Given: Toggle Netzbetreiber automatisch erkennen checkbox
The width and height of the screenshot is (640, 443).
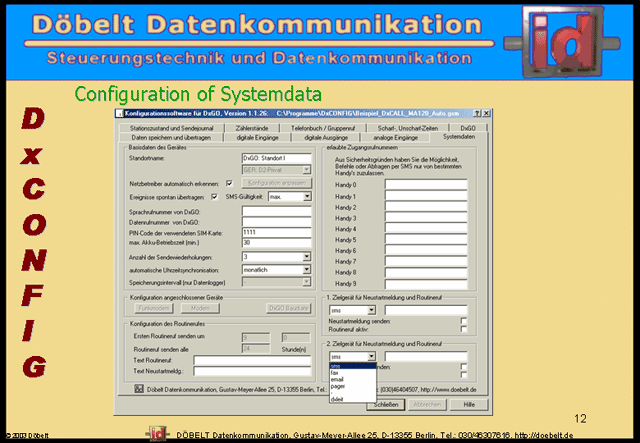Looking at the screenshot, I should click(x=229, y=183).
